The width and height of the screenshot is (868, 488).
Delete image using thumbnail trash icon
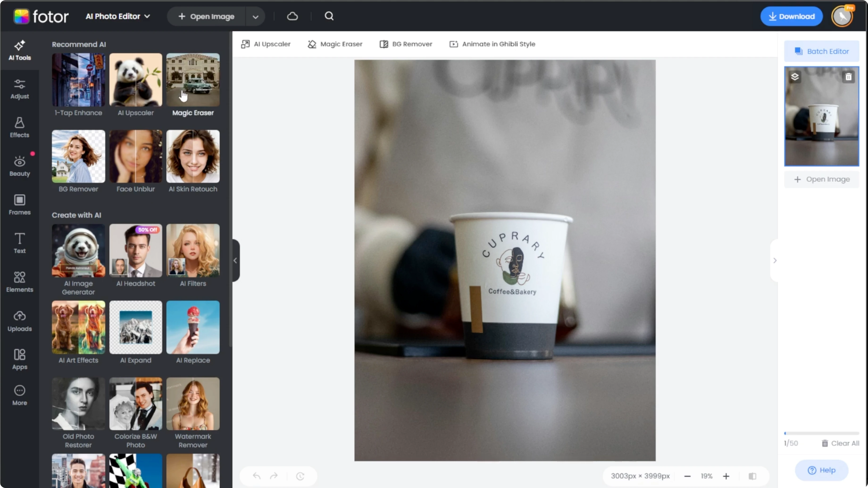[848, 77]
